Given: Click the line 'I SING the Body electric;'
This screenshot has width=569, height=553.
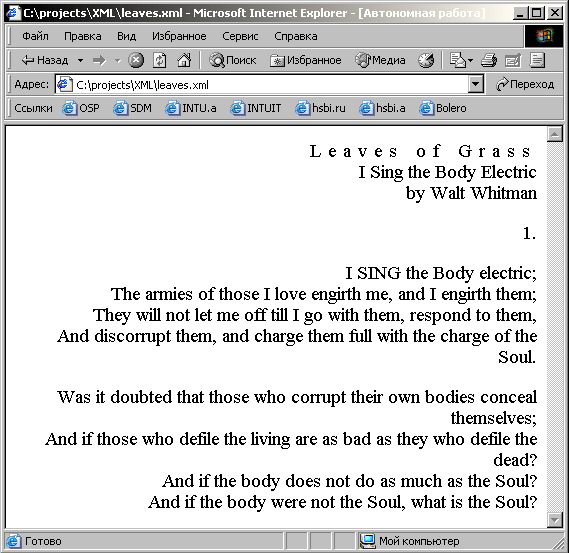Looking at the screenshot, I should [x=441, y=273].
